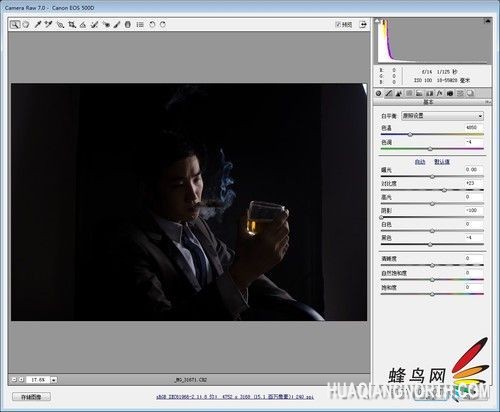Click the zoom out minus button

(14, 380)
